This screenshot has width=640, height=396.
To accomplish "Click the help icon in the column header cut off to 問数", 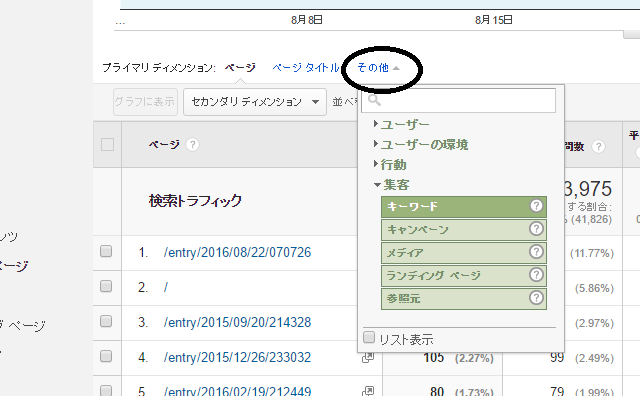I will click(598, 146).
